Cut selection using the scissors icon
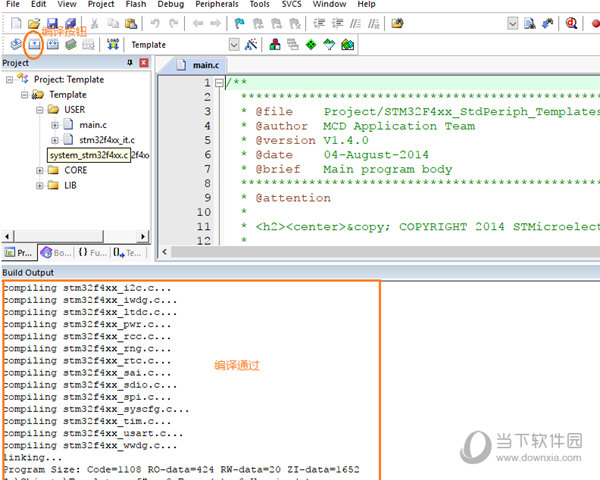 click(94, 23)
